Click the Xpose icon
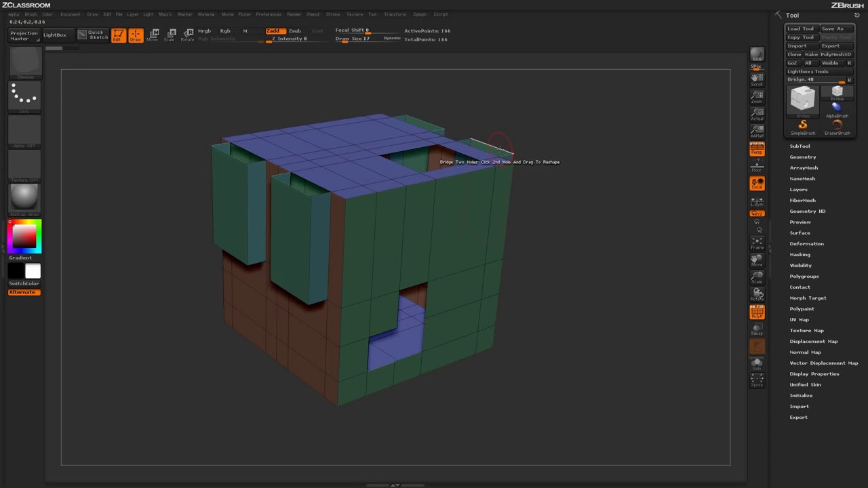 pyautogui.click(x=757, y=380)
